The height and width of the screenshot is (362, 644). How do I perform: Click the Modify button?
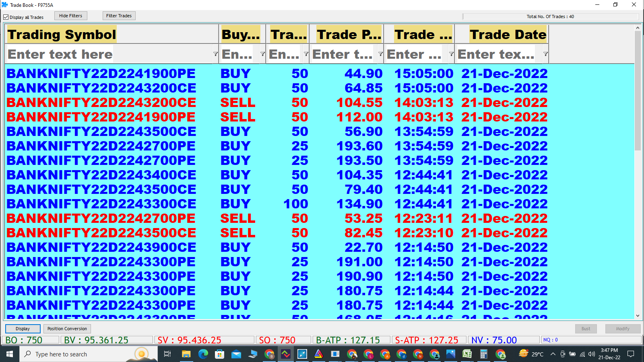pyautogui.click(x=623, y=329)
